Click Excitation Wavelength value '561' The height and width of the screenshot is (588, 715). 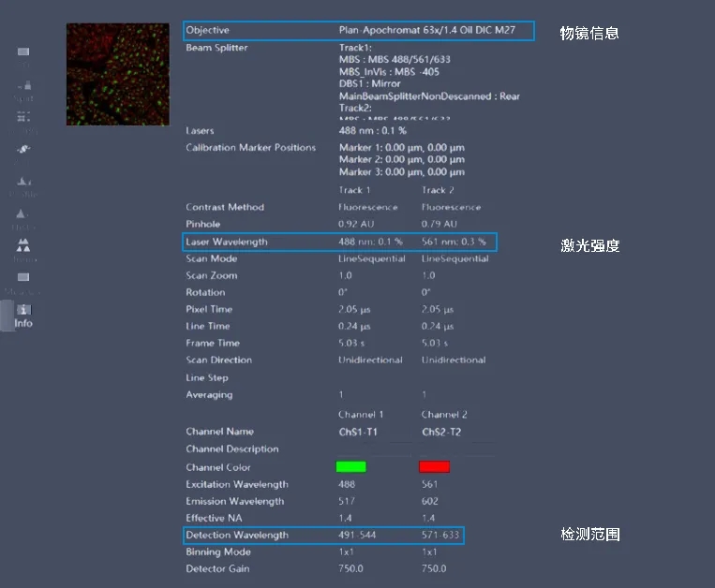pyautogui.click(x=429, y=485)
